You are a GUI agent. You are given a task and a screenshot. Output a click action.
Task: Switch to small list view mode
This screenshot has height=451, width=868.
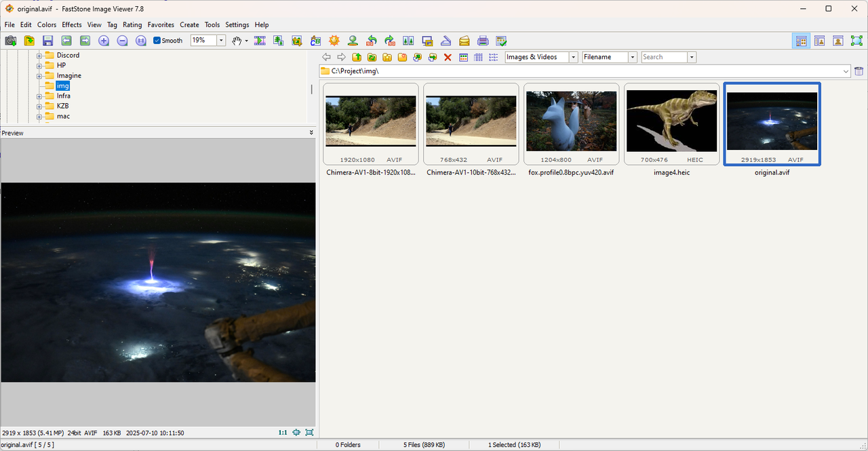(x=493, y=58)
